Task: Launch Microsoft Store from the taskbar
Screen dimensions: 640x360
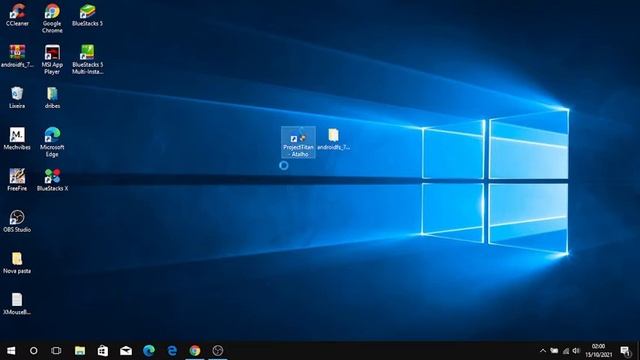Action: (x=103, y=351)
